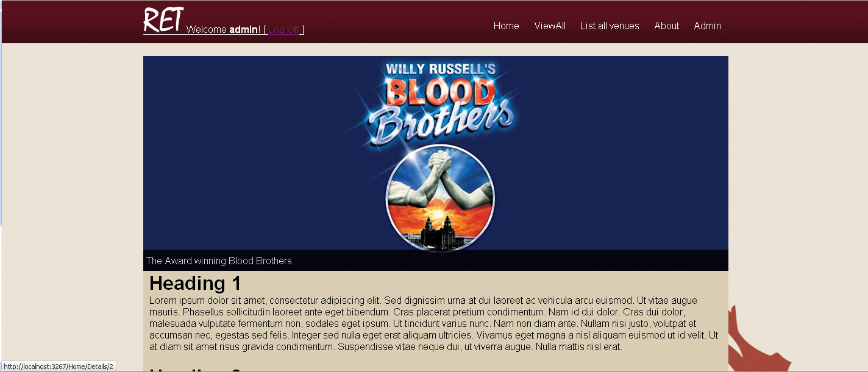Click the Liverpool skyline silhouette in poster
This screenshot has width=868, height=372.
tap(440, 236)
